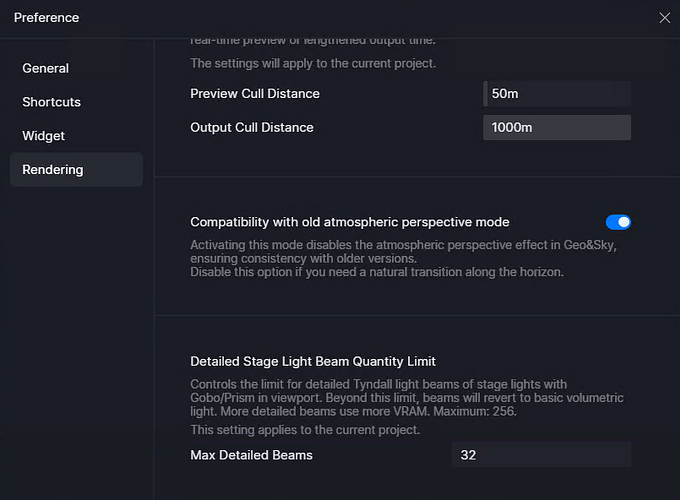Click the 'Activating this mode disables' description
Viewport: 680px width, 500px height.
403,252
